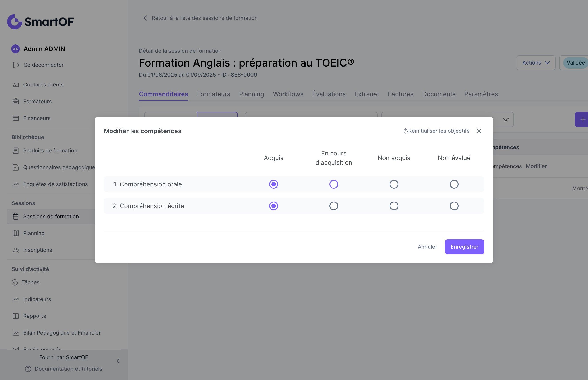Click the Enregistrer button
588x380 pixels.
click(x=464, y=247)
